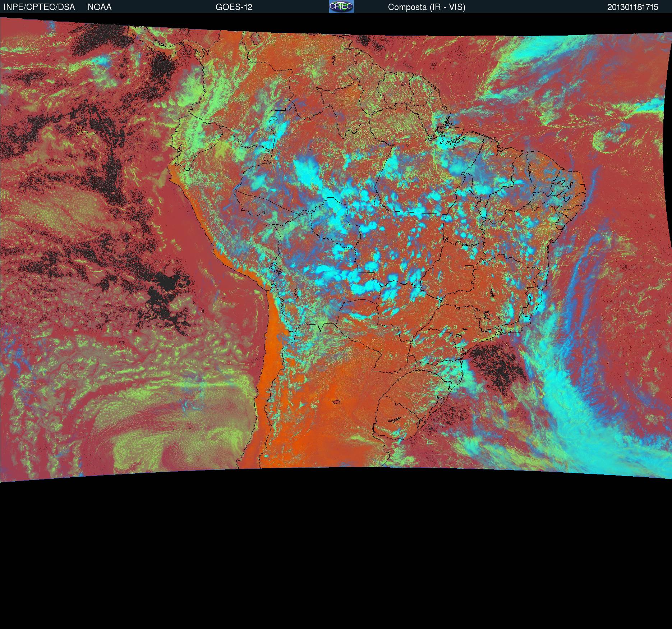Image resolution: width=672 pixels, height=629 pixels.
Task: Click the GOES-12 satellite label
Action: click(x=234, y=7)
